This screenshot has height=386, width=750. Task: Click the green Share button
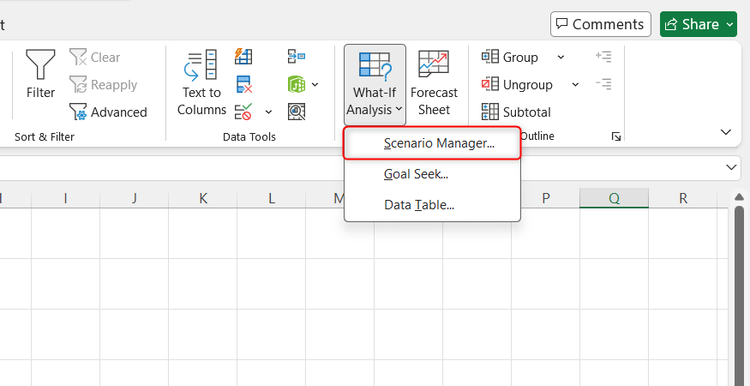click(x=698, y=24)
